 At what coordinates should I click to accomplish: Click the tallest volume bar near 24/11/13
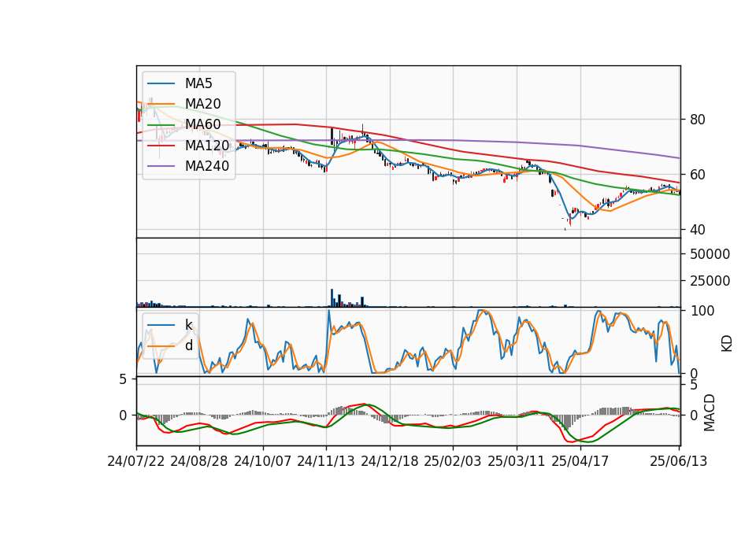pyautogui.click(x=332, y=297)
